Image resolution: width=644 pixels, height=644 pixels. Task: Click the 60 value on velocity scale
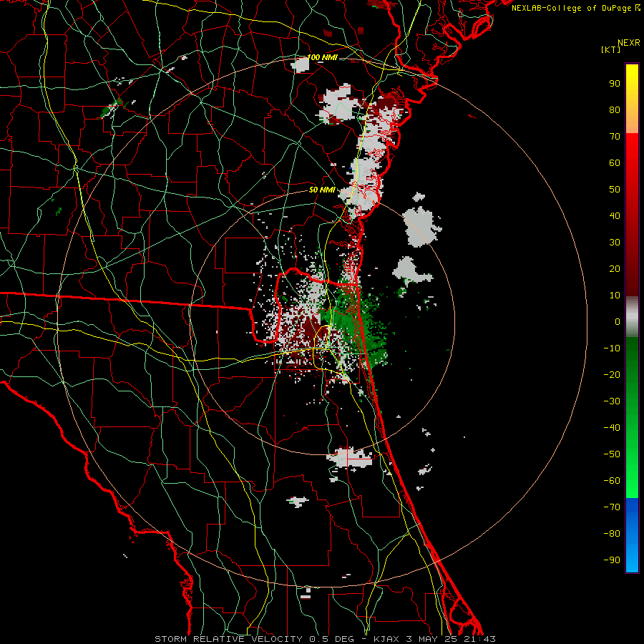click(x=615, y=163)
